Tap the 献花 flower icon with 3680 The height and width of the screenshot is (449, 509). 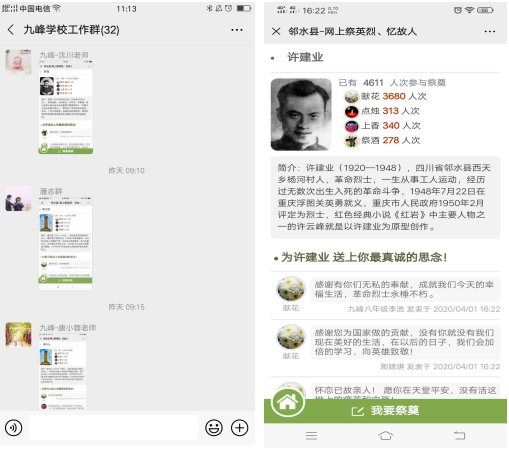click(351, 97)
